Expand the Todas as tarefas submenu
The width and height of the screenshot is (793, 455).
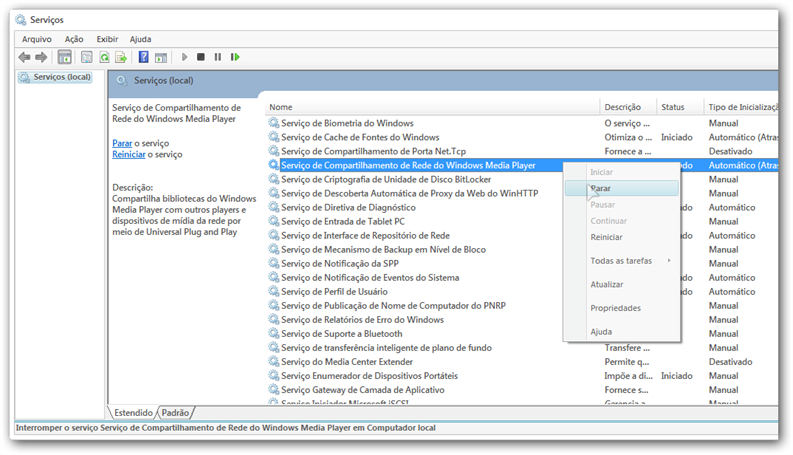621,261
